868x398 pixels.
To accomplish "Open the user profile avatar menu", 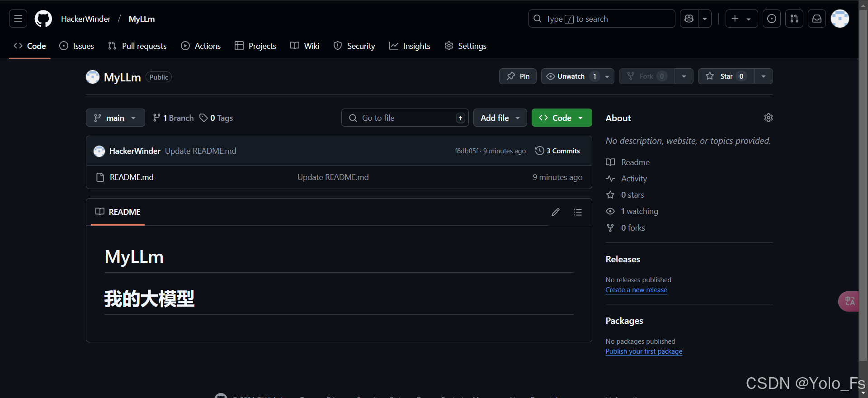I will tap(840, 19).
